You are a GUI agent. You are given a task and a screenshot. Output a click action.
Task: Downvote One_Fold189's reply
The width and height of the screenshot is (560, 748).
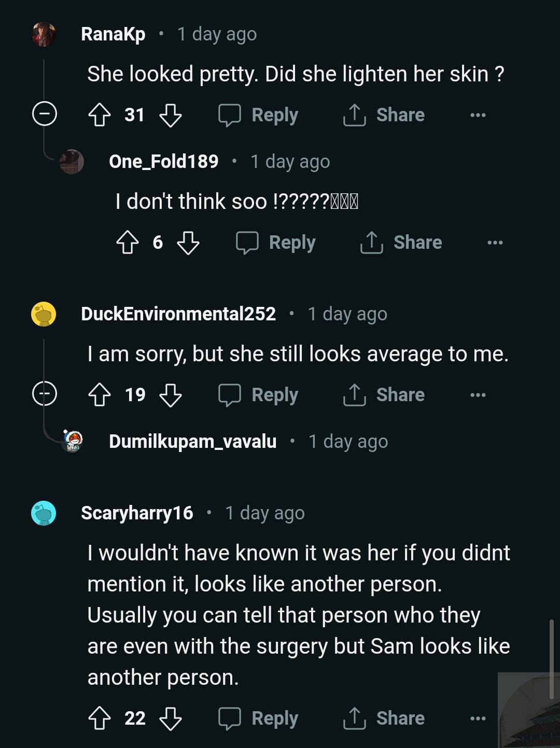tap(188, 243)
